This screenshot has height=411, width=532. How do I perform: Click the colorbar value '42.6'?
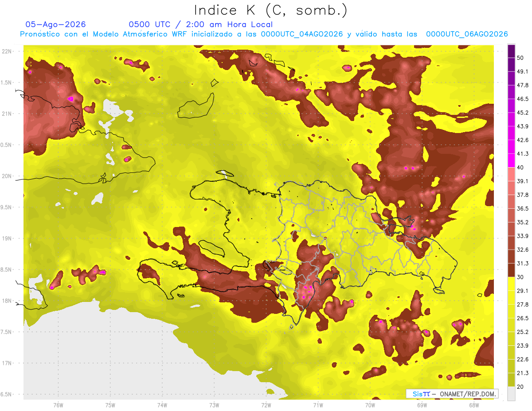pyautogui.click(x=522, y=140)
